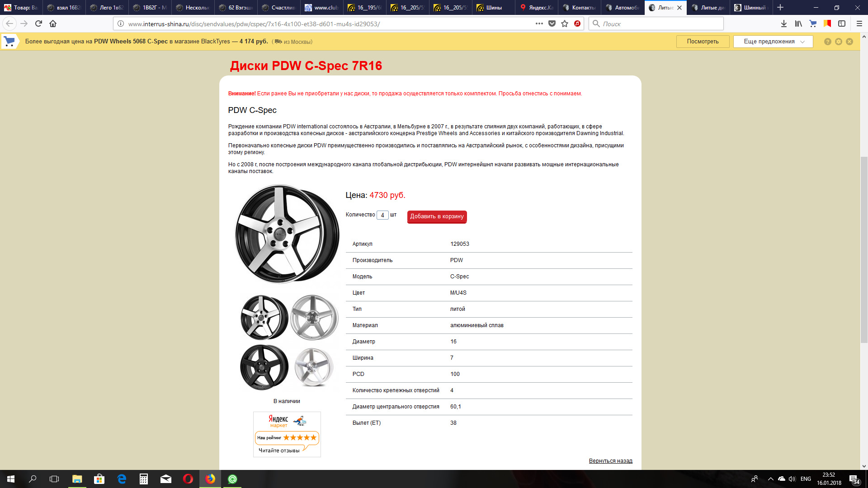Reload the current page
Image resolution: width=868 pixels, height=488 pixels.
[x=38, y=23]
